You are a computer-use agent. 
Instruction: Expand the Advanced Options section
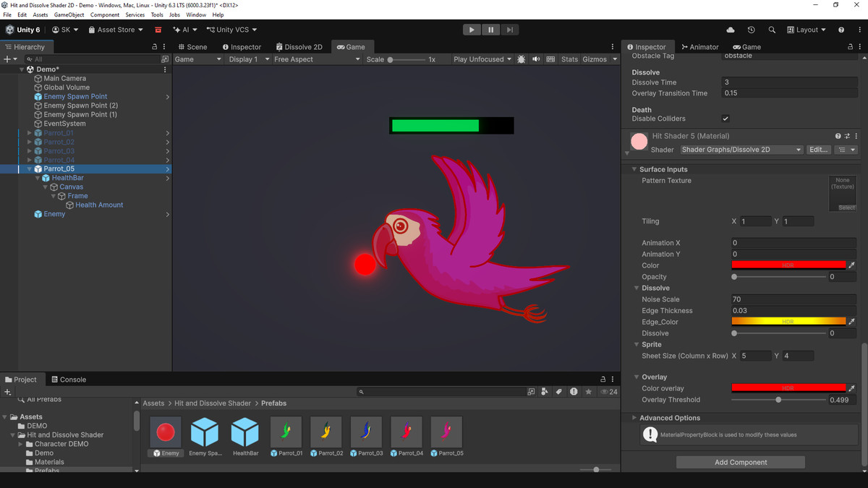(634, 418)
